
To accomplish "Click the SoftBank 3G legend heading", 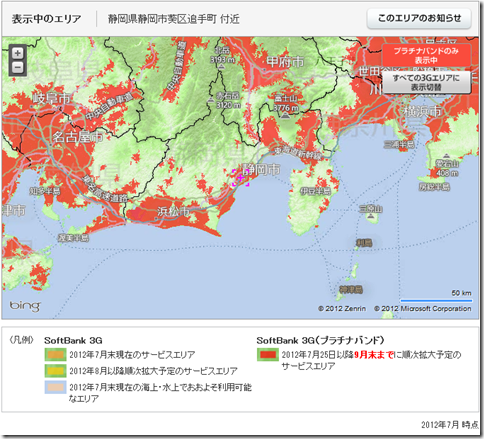I will pyautogui.click(x=73, y=340).
